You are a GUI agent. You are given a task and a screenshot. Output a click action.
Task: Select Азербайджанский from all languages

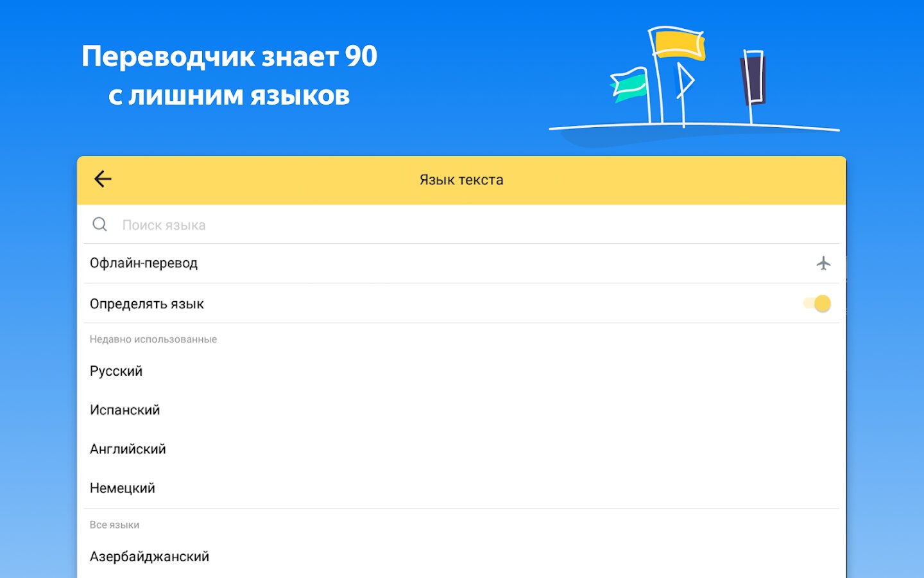tap(461, 557)
